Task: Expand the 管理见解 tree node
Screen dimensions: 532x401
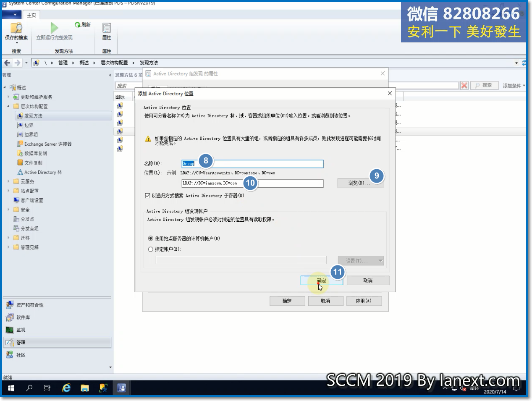Action: (x=8, y=247)
